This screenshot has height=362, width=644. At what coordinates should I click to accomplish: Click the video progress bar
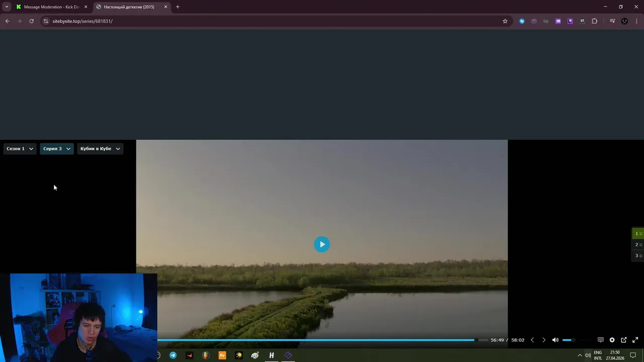322,340
